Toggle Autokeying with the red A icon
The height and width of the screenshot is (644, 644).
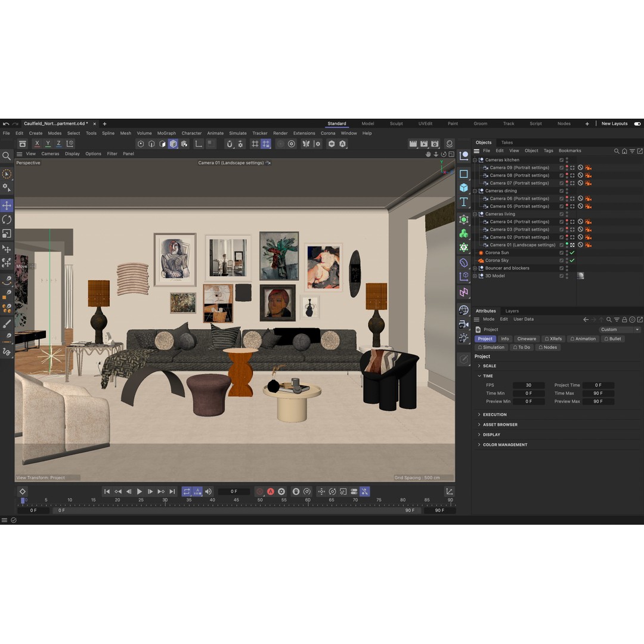271,491
